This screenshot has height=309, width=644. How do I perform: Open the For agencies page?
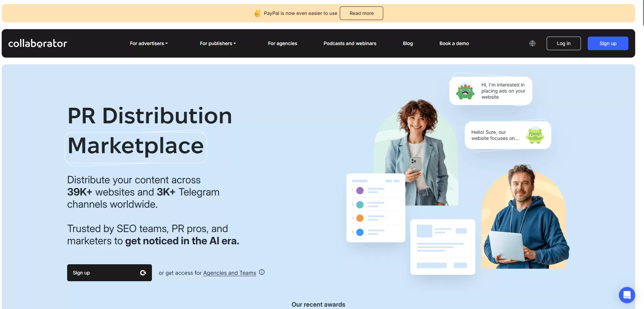pos(282,43)
